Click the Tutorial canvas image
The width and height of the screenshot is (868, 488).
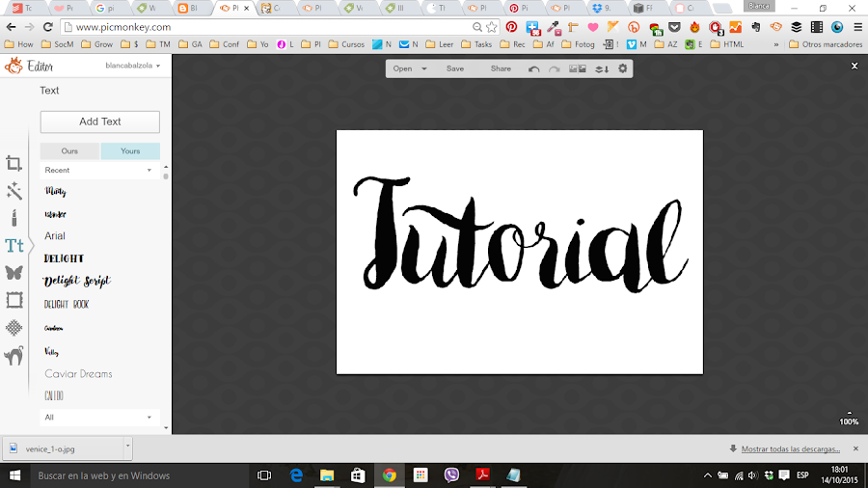[520, 253]
